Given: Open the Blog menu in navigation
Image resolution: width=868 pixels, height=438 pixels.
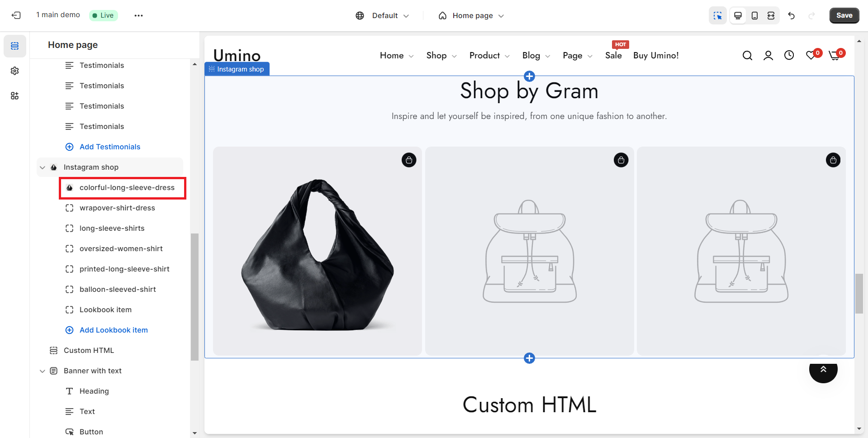Looking at the screenshot, I should 536,56.
